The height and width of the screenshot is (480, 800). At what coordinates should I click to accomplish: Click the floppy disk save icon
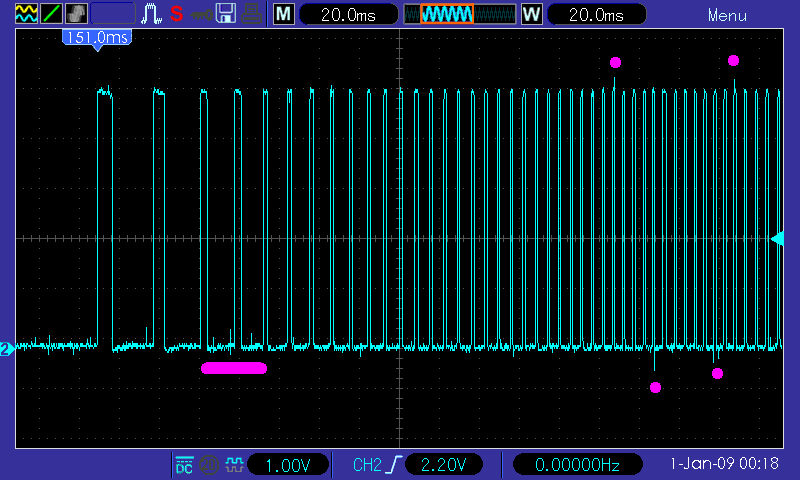tap(226, 14)
